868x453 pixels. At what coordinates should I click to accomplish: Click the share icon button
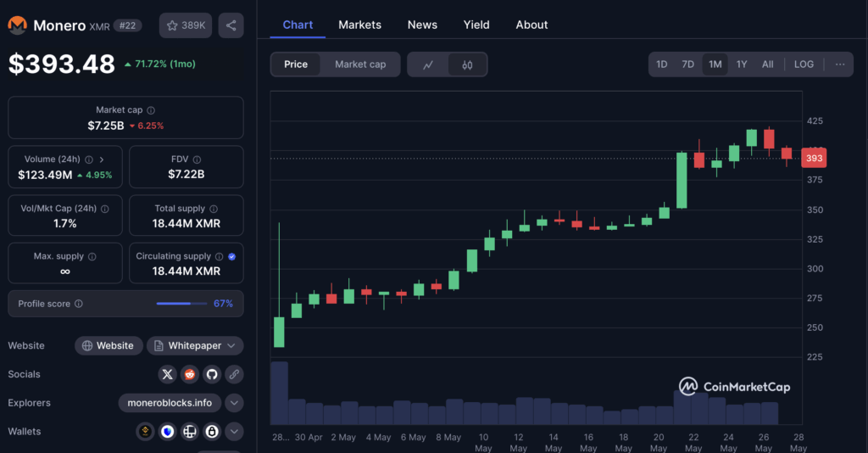click(x=231, y=25)
